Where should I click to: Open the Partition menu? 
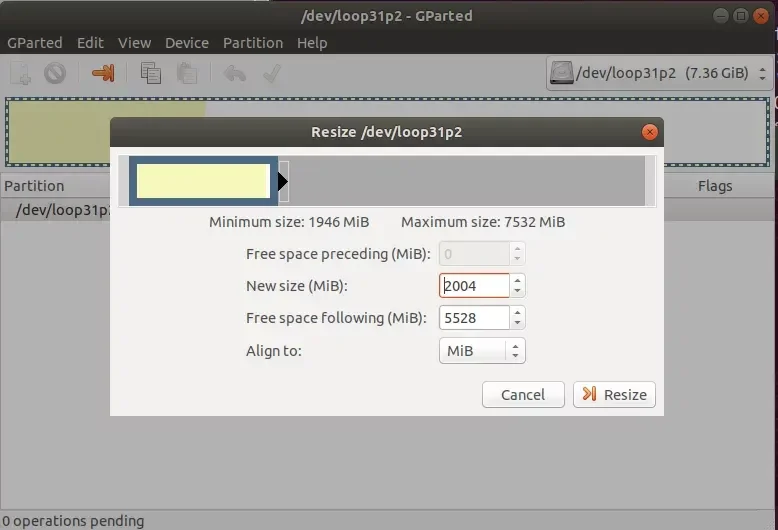pyautogui.click(x=253, y=43)
